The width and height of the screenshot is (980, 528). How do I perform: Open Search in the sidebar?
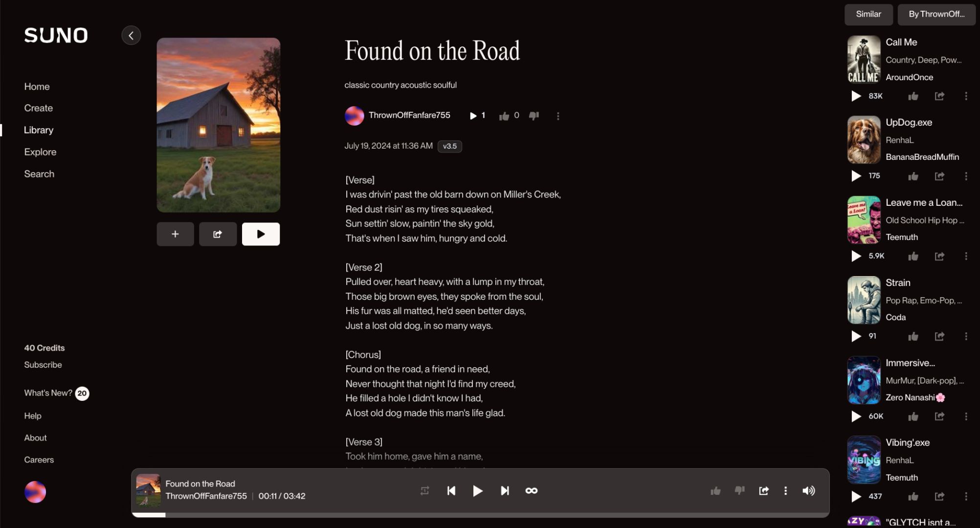tap(39, 174)
